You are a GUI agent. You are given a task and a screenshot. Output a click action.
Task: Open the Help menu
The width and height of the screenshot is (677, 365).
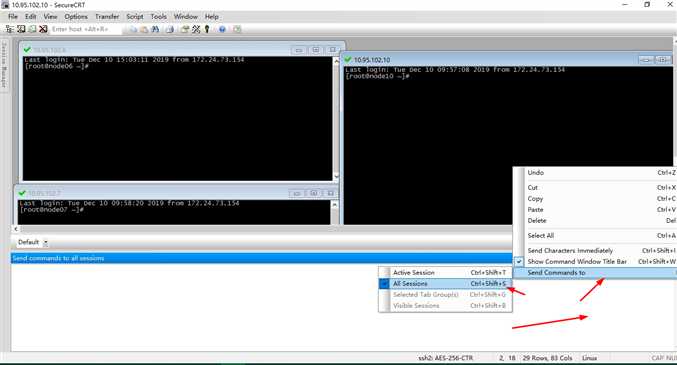tap(212, 16)
